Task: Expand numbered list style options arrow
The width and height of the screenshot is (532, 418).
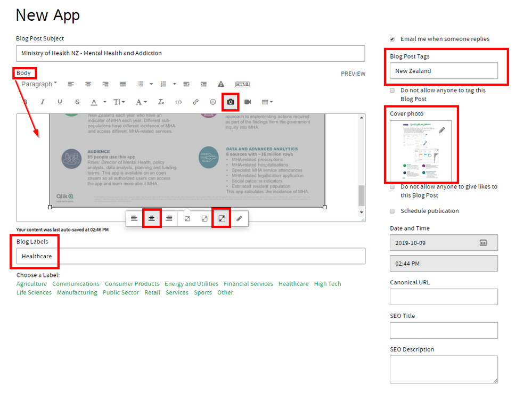Action: pos(174,84)
